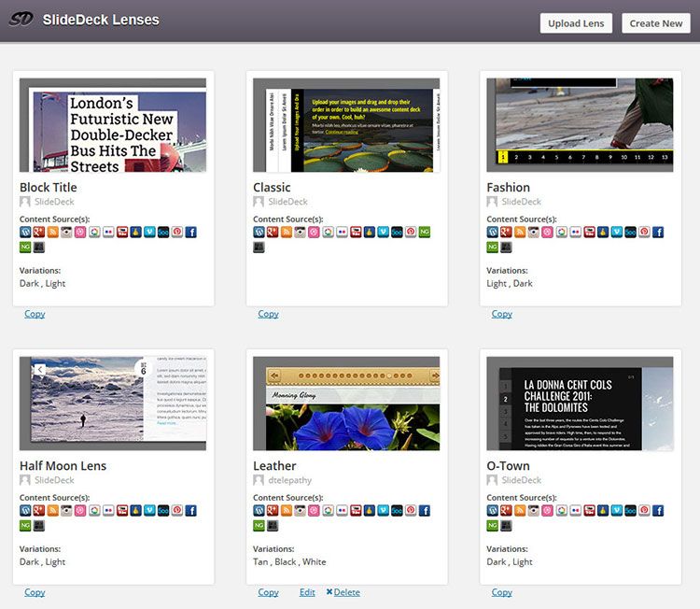This screenshot has height=609, width=700.
Task: Click the Google+ icon in Leather card
Action: [273, 511]
